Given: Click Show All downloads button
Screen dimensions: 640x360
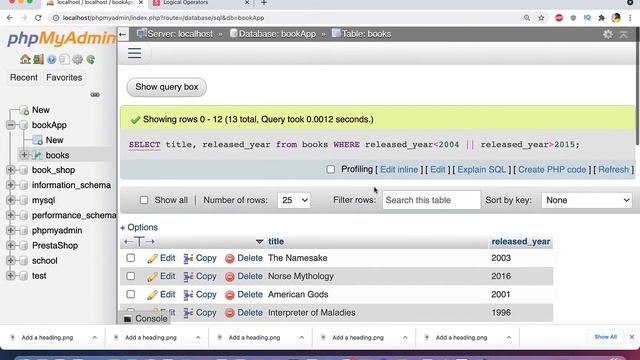Looking at the screenshot, I should point(605,337).
